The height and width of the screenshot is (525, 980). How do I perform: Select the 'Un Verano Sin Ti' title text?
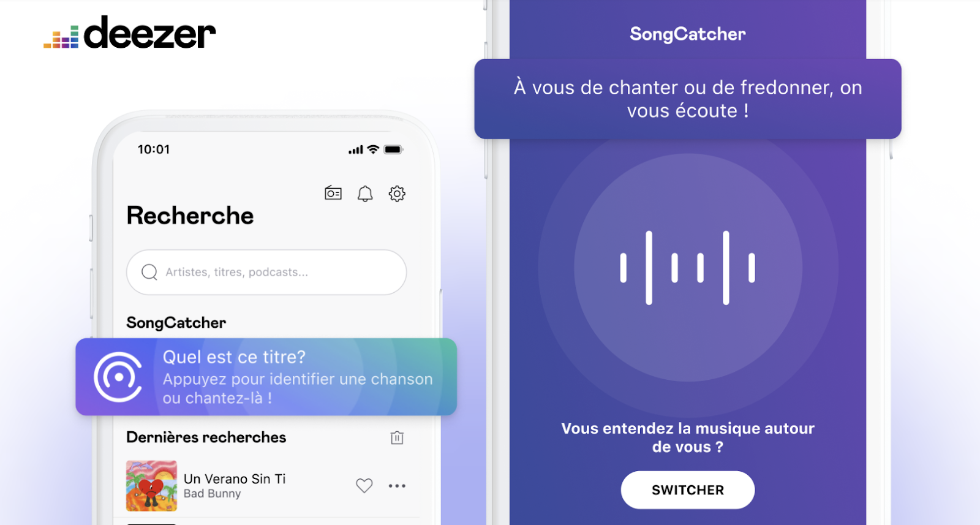(235, 479)
